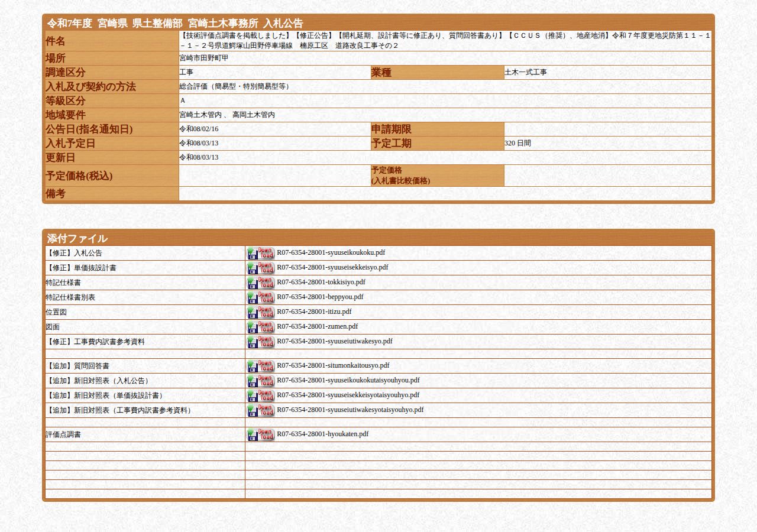
Task: Click the 図面 row label
Action: pos(53,327)
